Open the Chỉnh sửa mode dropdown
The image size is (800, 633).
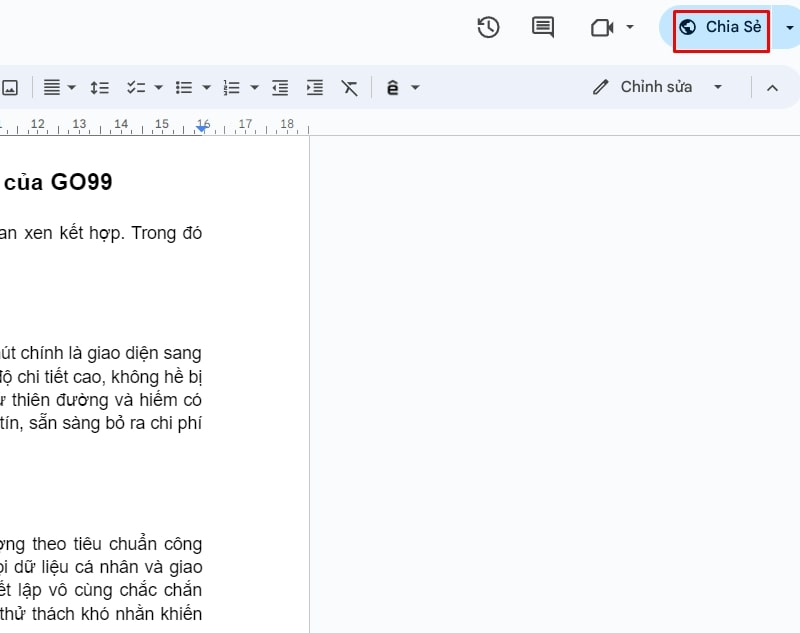718,87
